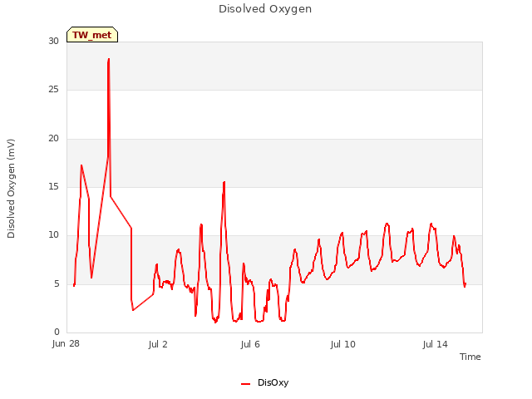Click the y-axis value 5
Viewport: 532px width, 399px height.
tap(57, 283)
